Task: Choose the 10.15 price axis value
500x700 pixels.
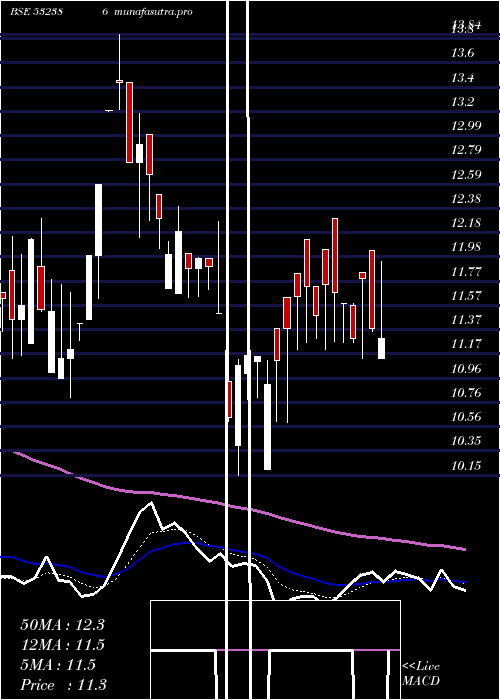Action: pyautogui.click(x=466, y=466)
